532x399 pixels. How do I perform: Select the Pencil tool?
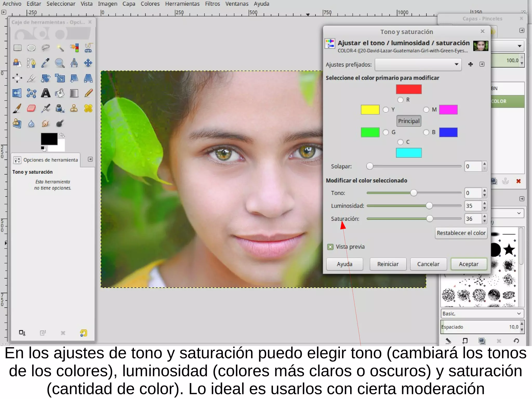88,93
